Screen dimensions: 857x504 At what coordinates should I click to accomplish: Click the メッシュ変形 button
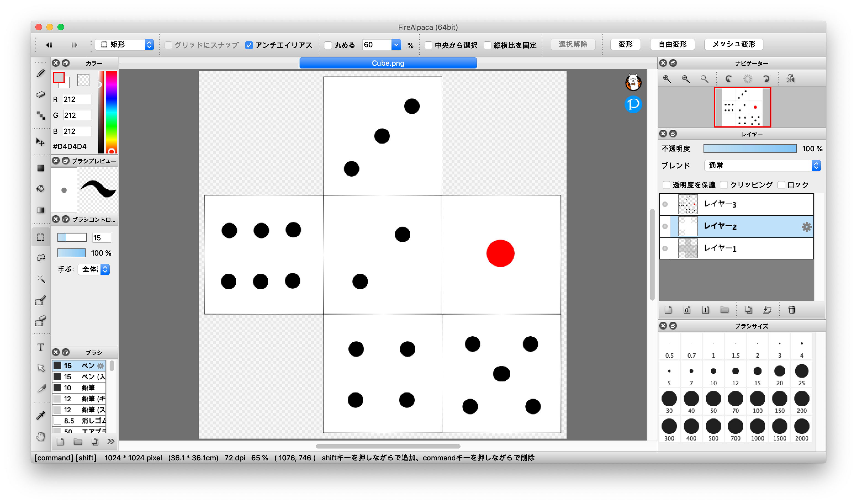click(733, 44)
